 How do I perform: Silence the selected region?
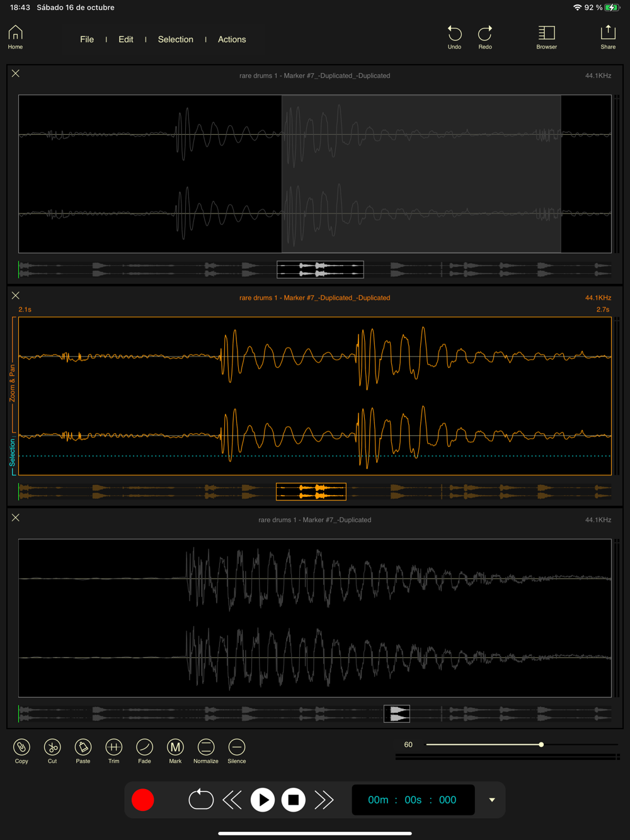(x=236, y=747)
